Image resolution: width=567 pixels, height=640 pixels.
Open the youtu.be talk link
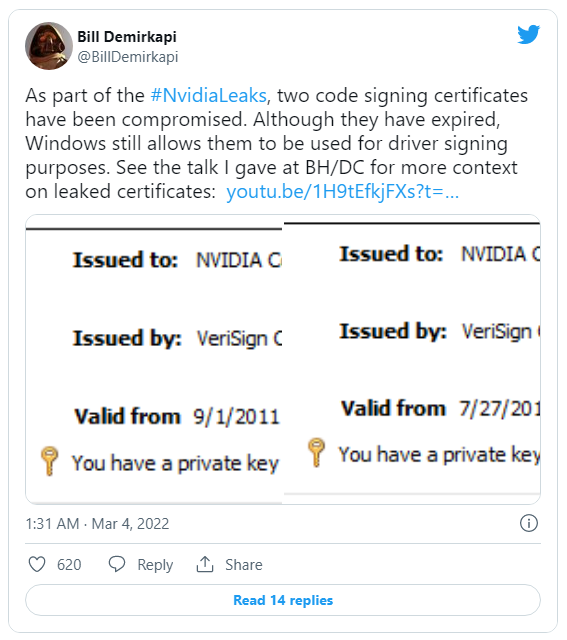342,192
